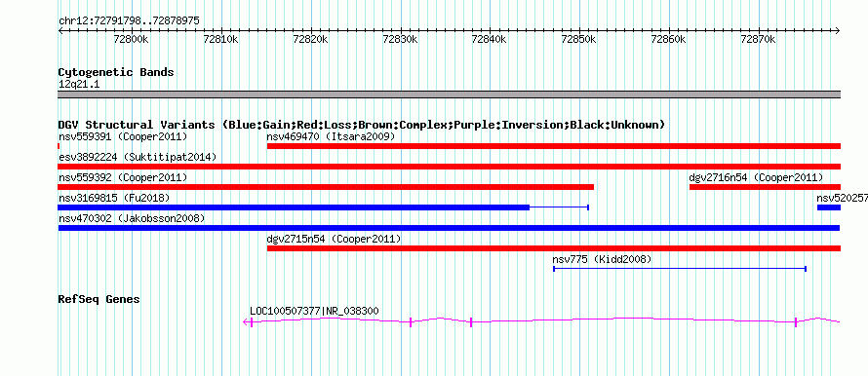Viewport: 868px width, 376px height.
Task: Click the first magenta exon beside the gene arrow
Action: tap(252, 322)
